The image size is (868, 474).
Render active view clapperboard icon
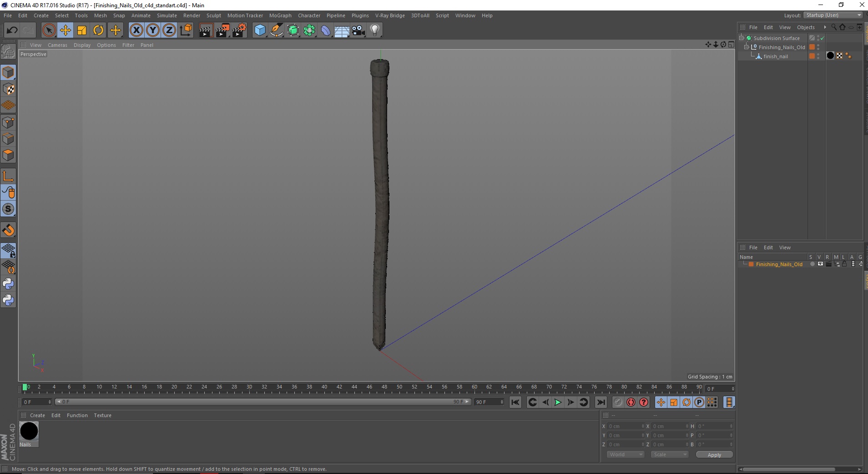[206, 30]
